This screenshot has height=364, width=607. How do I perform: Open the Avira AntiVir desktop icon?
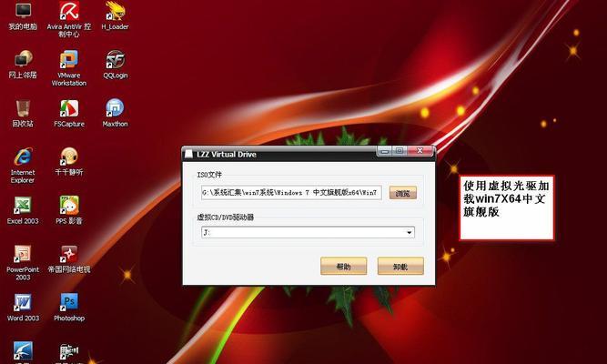click(x=69, y=13)
